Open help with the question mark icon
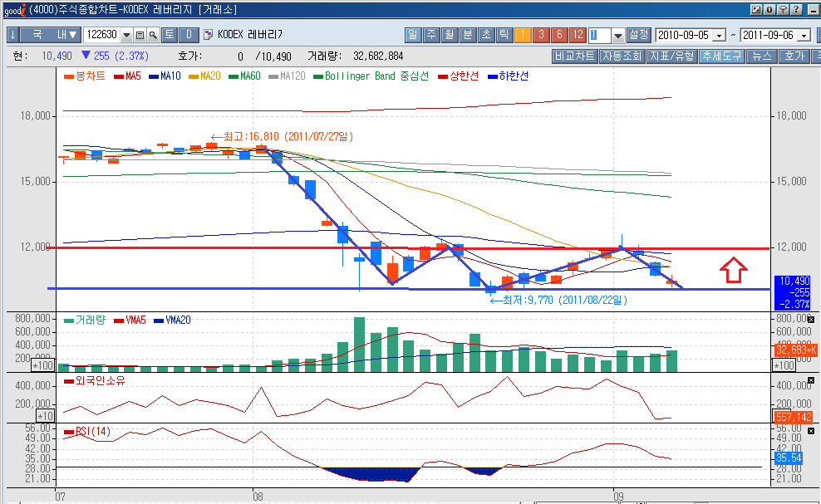821x504 pixels. pos(796,9)
